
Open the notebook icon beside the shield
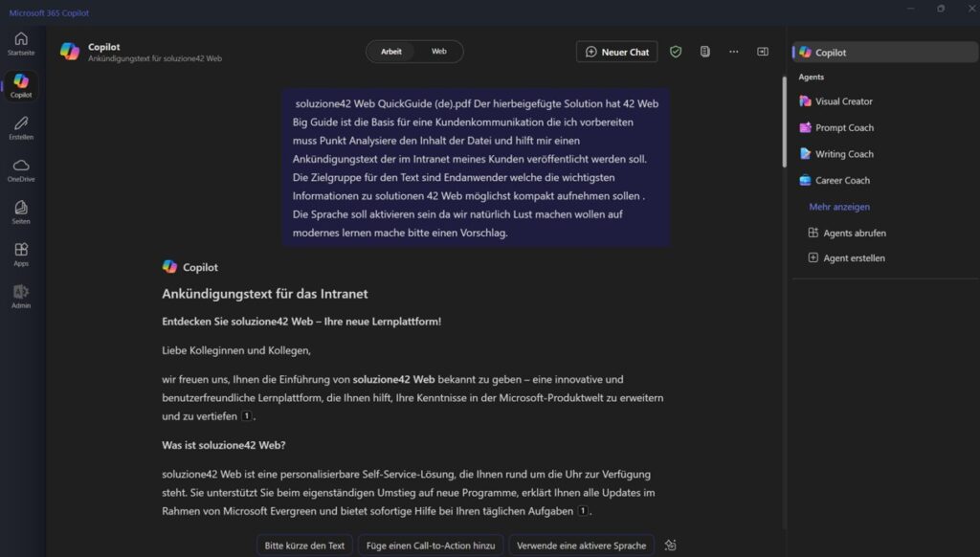point(704,52)
